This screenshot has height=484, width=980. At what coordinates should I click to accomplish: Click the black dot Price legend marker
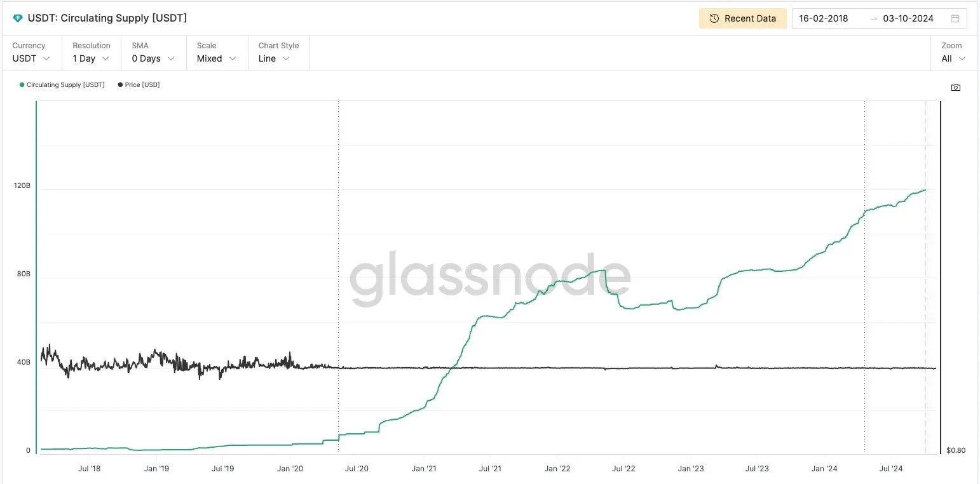coord(121,84)
